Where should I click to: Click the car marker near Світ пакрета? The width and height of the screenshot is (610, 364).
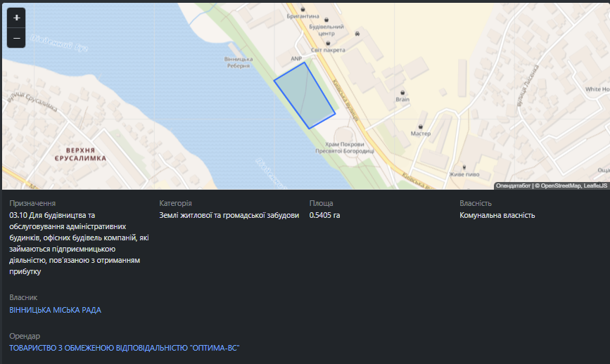pyautogui.click(x=357, y=34)
